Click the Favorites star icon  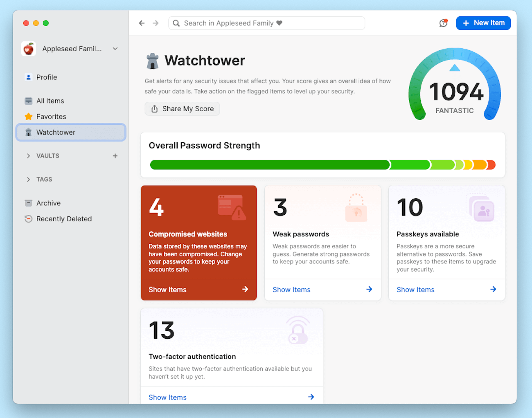[28, 116]
